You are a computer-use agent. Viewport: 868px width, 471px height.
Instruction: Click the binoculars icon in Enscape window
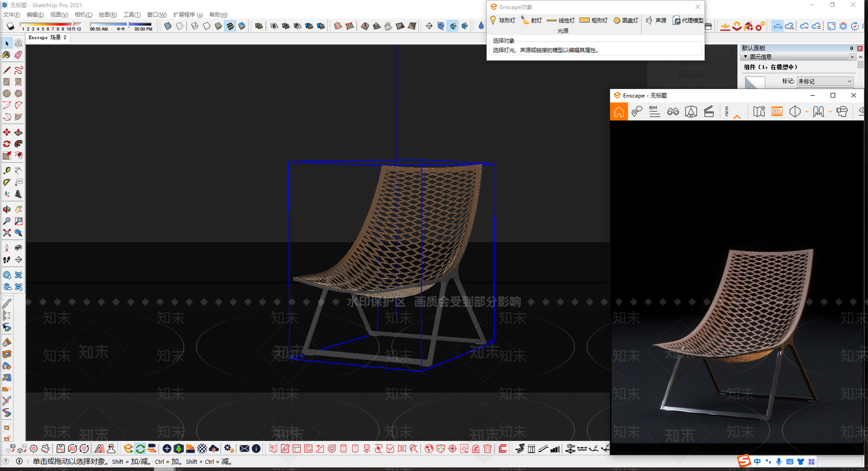pyautogui.click(x=673, y=112)
